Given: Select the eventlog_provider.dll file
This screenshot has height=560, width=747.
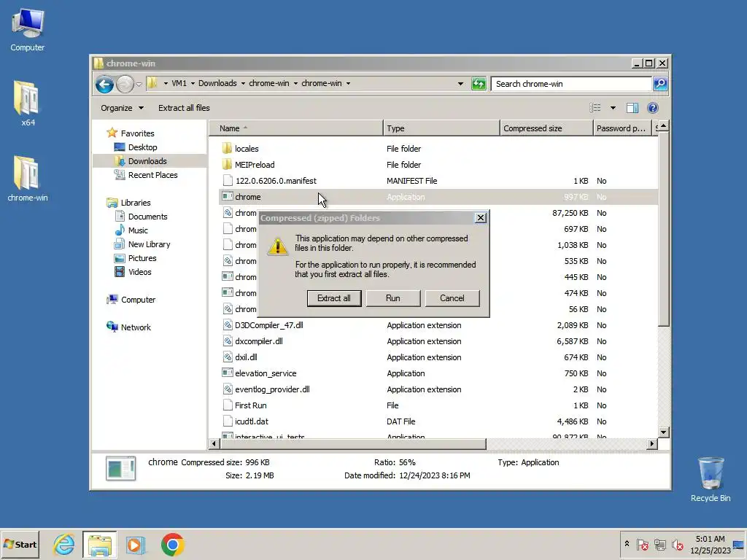Looking at the screenshot, I should click(x=272, y=389).
